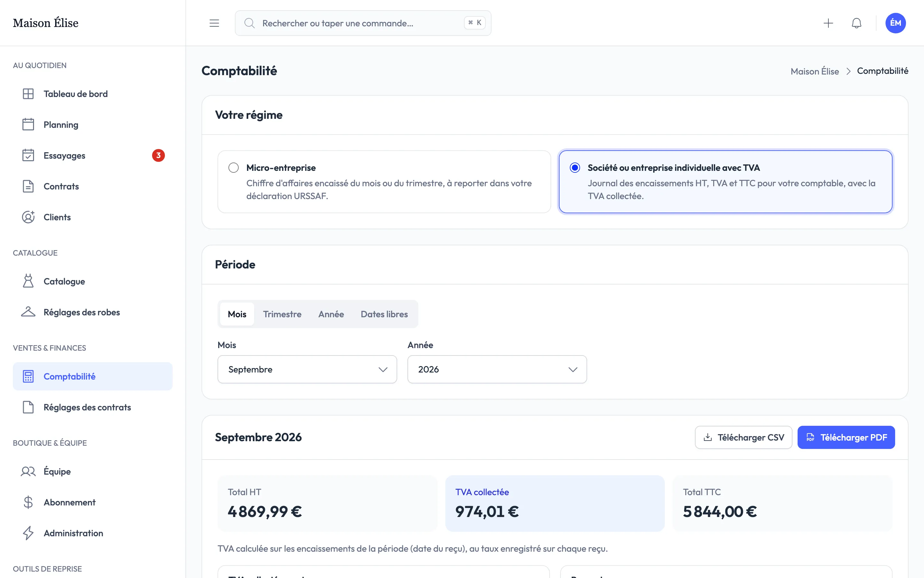Select the Micro-entreprise radio button

tap(233, 167)
